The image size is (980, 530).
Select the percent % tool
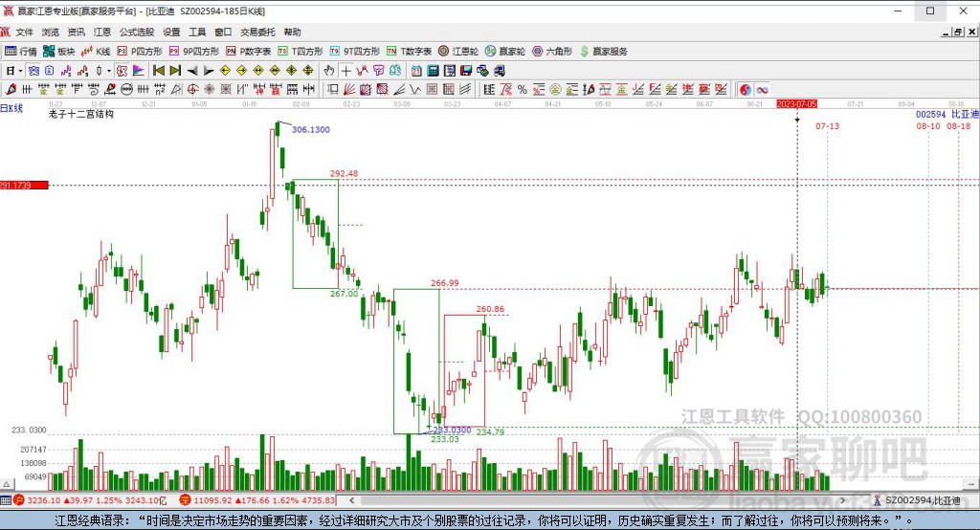coord(522,89)
